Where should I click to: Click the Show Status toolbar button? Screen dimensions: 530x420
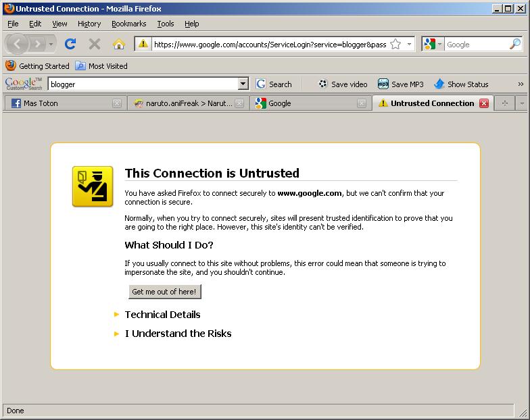click(x=461, y=84)
